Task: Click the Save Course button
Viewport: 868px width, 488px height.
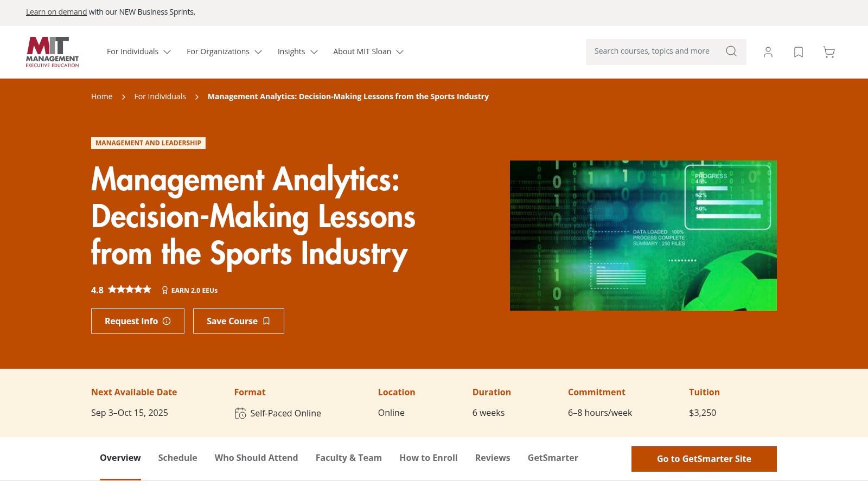Action: [x=239, y=321]
